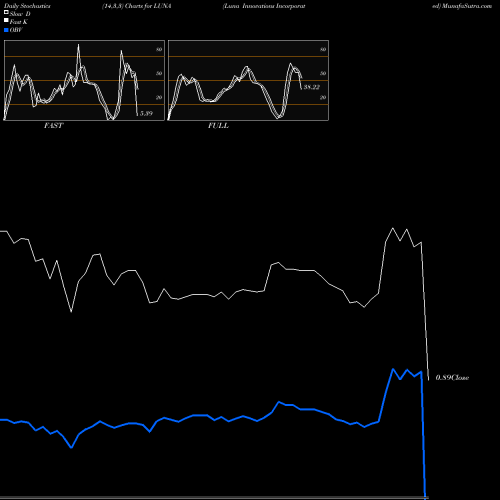Viewport: 500px width, 500px height.
Task: Click the 'FULL' chart caption
Action: coord(218,126)
